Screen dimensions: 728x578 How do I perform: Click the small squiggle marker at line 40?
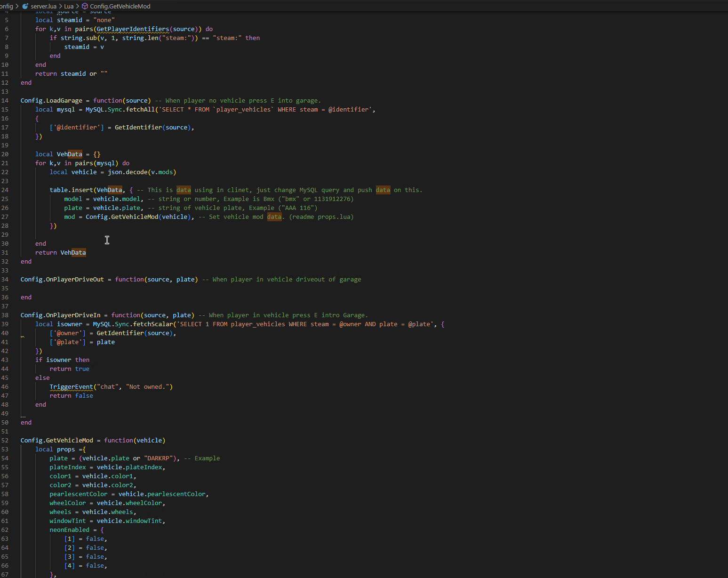(x=22, y=337)
